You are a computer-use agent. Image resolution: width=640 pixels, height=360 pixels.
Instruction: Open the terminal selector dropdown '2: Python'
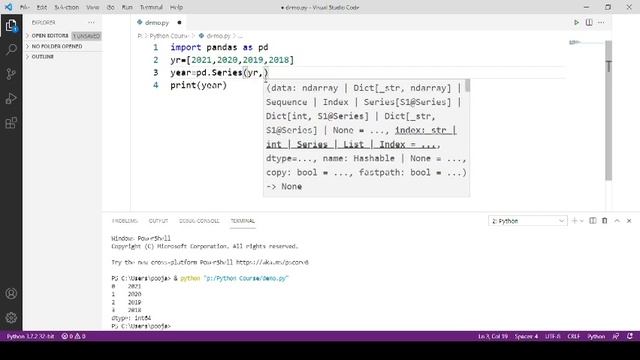coord(528,221)
